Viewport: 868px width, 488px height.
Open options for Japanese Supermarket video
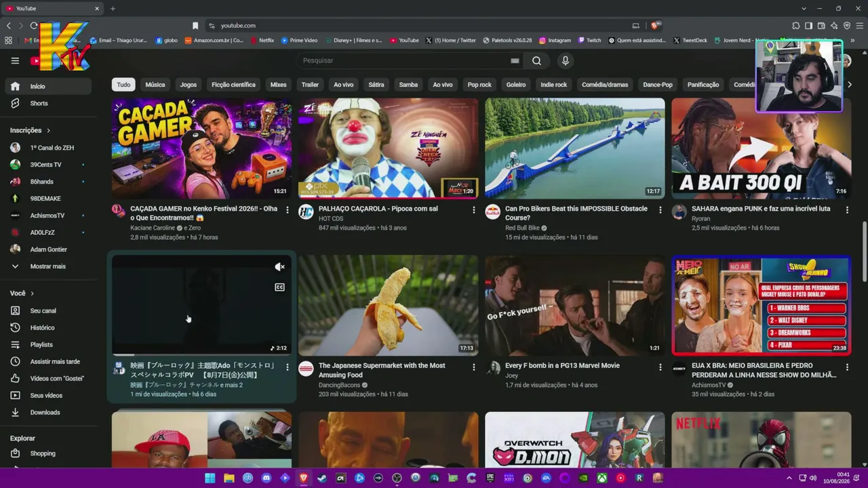click(473, 367)
